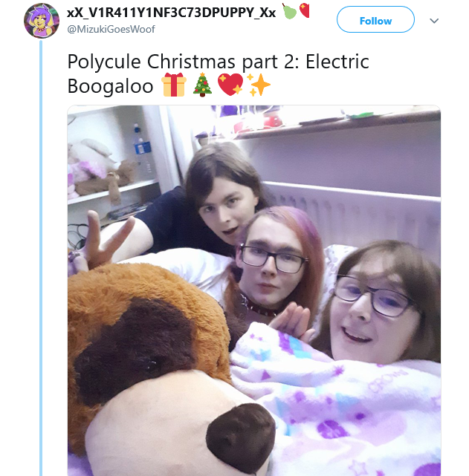469x476 pixels.
Task: Click the red heart emoji beside the name
Action: tap(304, 10)
